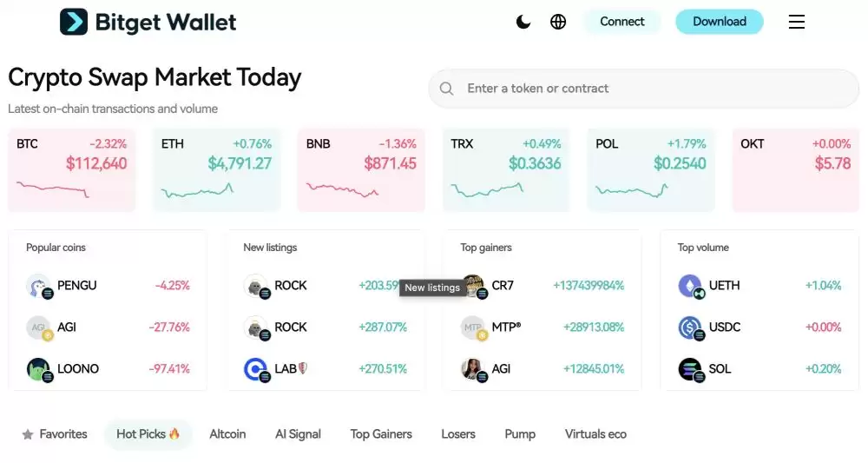The height and width of the screenshot is (463, 868).
Task: Switch to the AI Signal tab
Action: (x=298, y=434)
